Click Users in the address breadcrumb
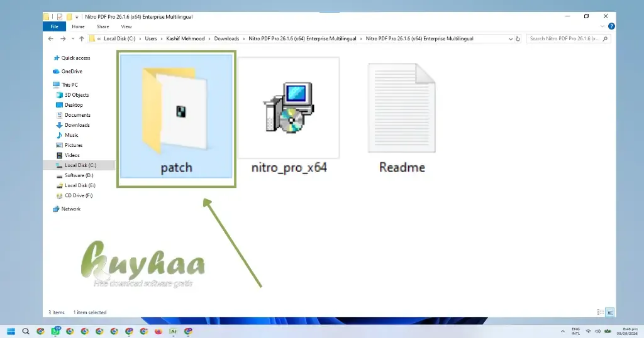 tap(151, 38)
